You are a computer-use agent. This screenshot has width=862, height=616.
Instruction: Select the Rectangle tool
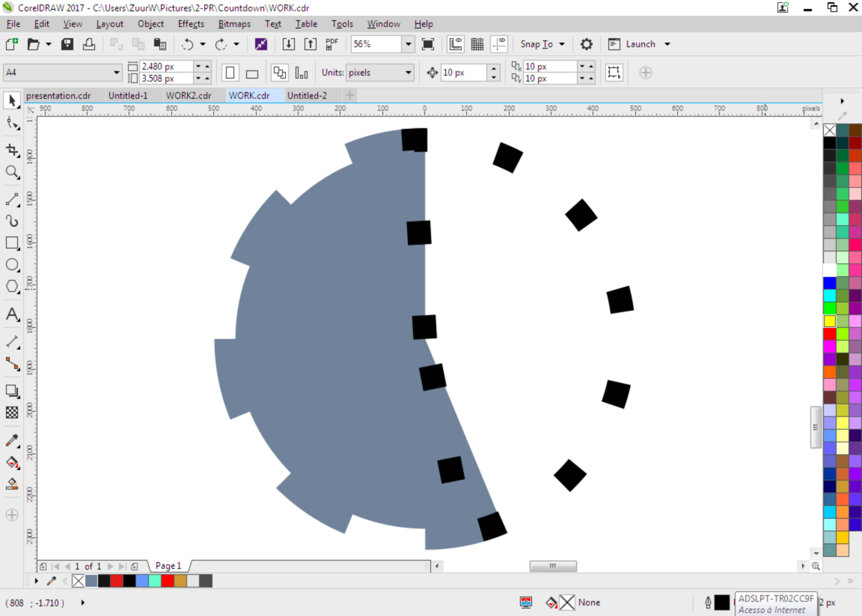pos(12,243)
